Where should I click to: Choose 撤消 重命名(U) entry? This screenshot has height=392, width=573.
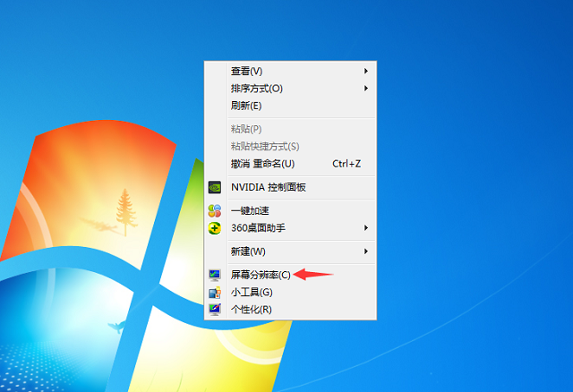290,164
